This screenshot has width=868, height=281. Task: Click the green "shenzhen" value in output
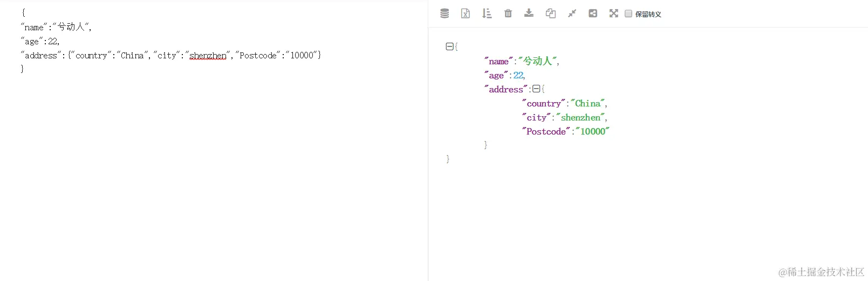pos(580,117)
